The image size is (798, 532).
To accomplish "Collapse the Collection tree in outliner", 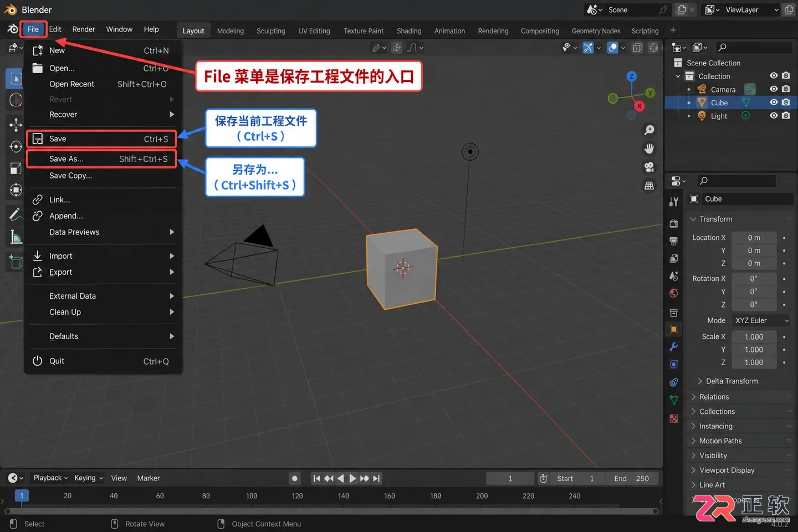I will point(678,76).
